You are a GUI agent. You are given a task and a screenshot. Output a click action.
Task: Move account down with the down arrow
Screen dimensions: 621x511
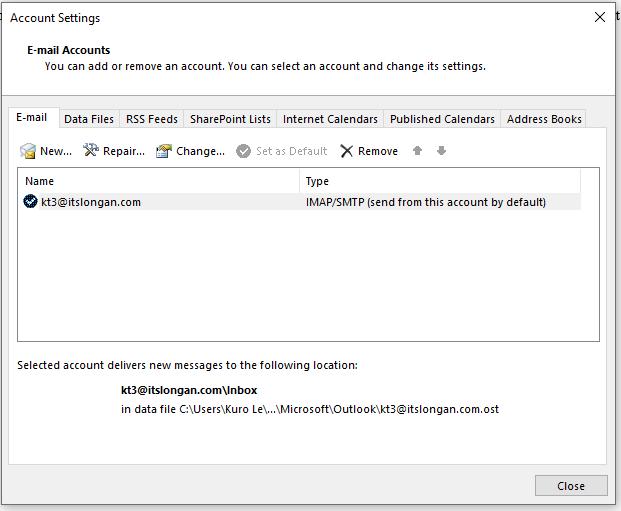[441, 151]
